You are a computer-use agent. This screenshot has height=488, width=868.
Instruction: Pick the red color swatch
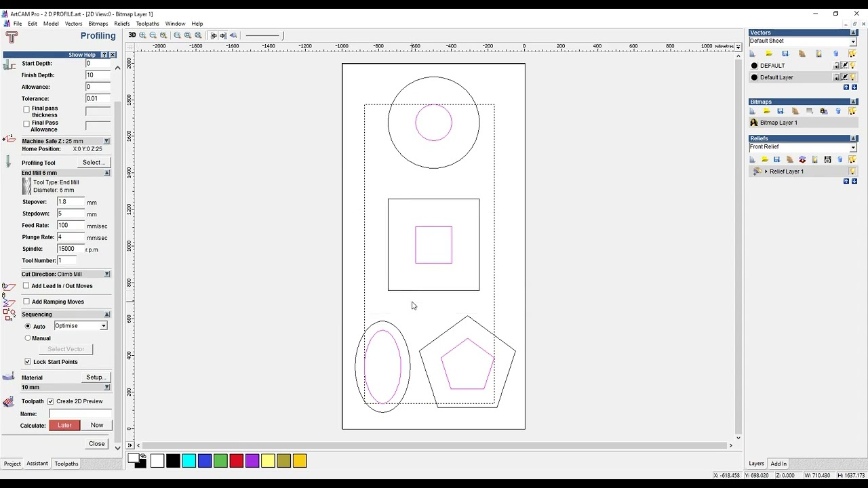[236, 461]
